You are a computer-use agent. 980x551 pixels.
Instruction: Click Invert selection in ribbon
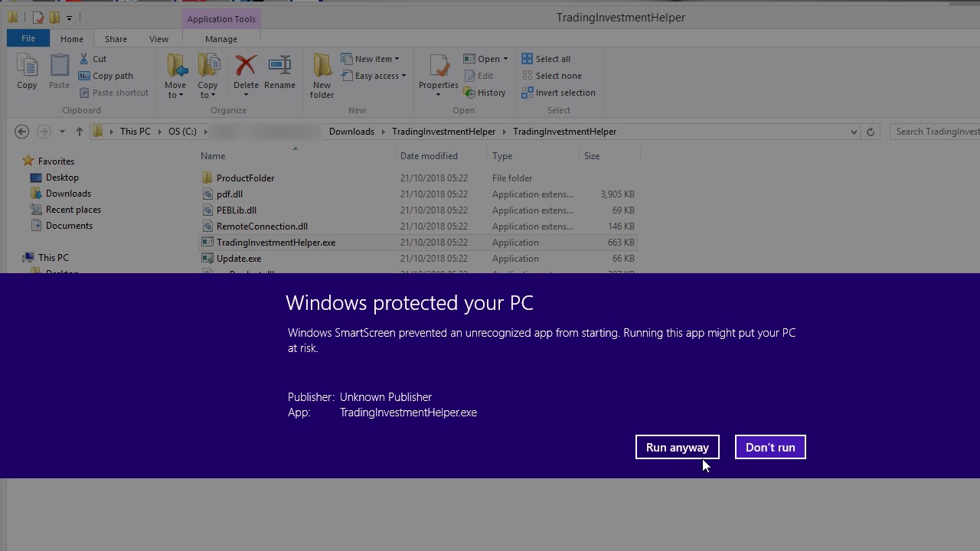click(x=558, y=93)
